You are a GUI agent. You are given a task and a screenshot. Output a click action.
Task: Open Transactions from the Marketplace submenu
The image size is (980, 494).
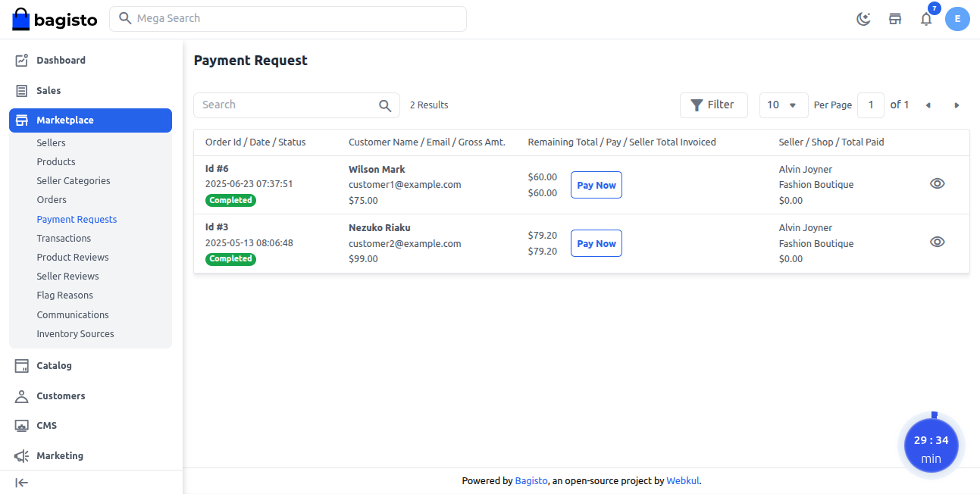pos(64,238)
